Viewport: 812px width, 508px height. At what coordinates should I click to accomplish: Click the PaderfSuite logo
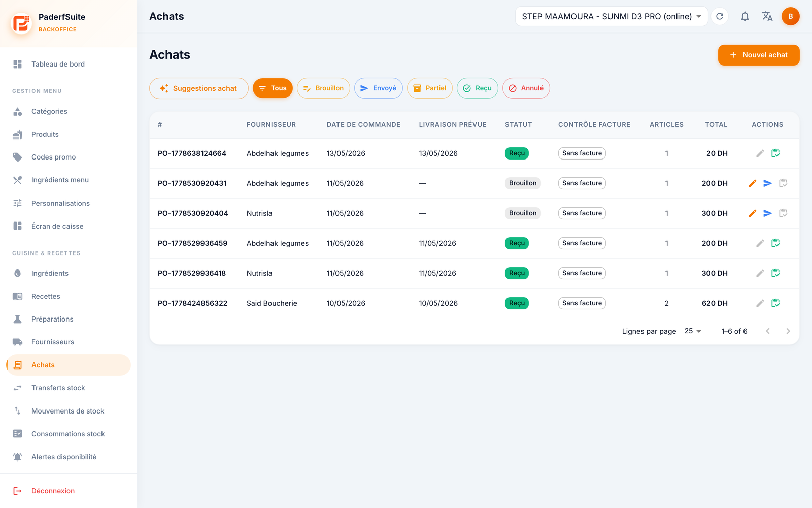coord(21,23)
